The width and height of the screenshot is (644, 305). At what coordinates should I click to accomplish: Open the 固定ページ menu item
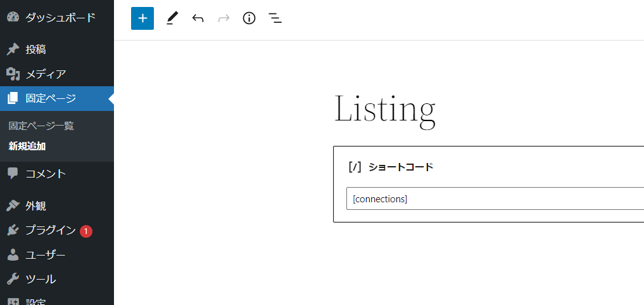51,98
